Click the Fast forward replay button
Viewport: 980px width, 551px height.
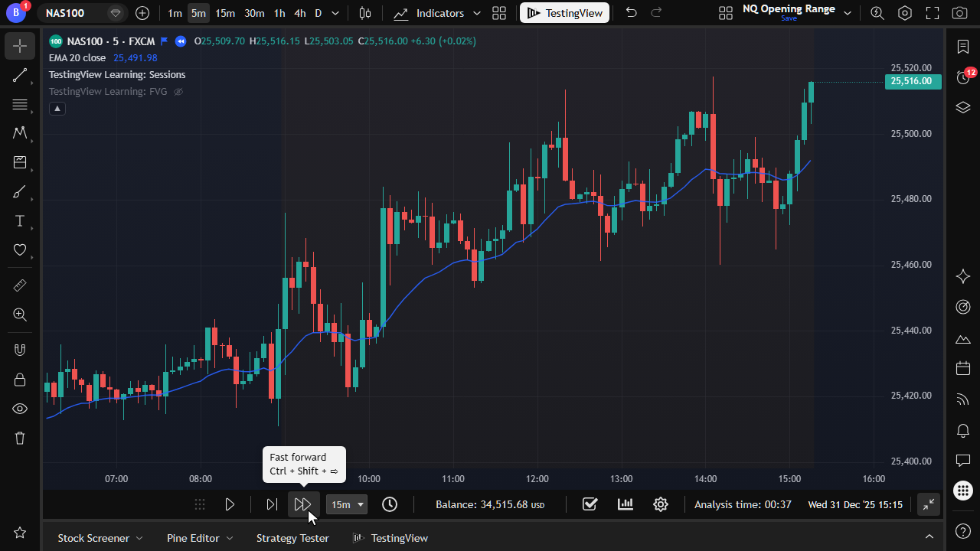(303, 504)
